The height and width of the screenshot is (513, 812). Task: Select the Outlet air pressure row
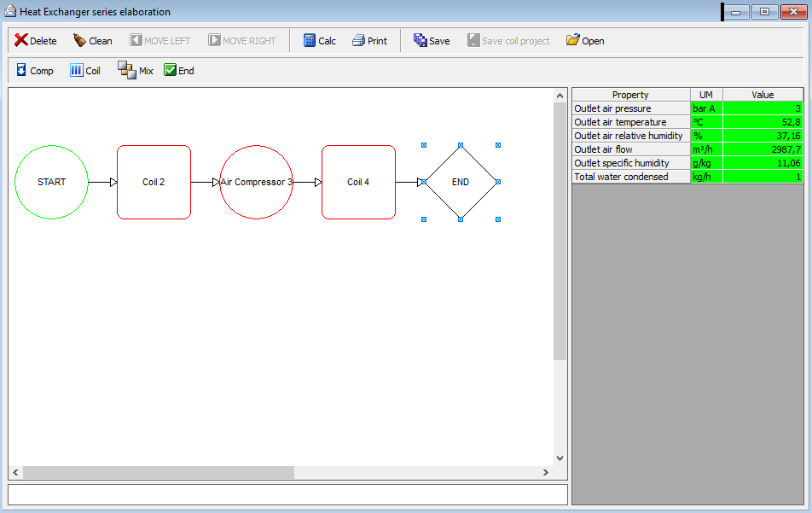687,108
